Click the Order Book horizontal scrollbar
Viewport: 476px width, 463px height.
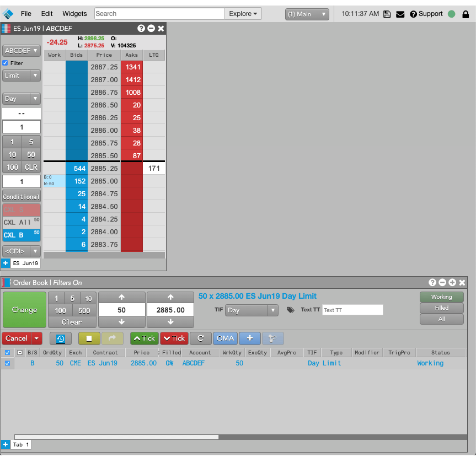[x=116, y=437]
